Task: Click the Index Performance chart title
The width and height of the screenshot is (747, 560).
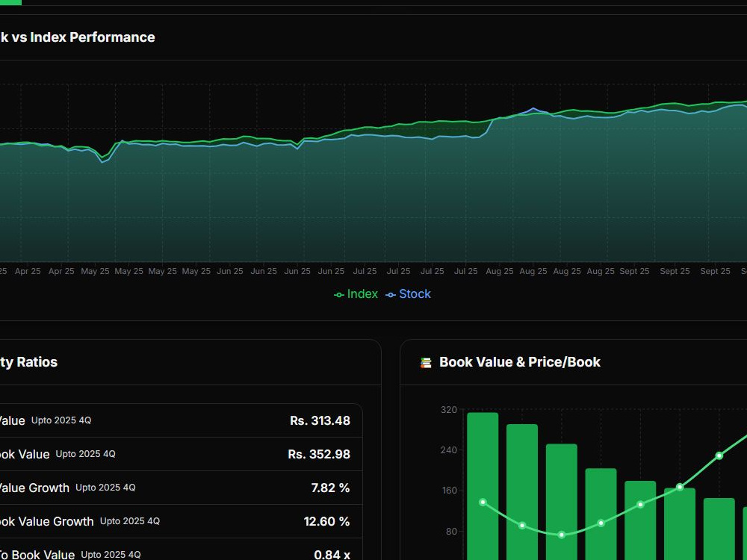Action: 77,37
